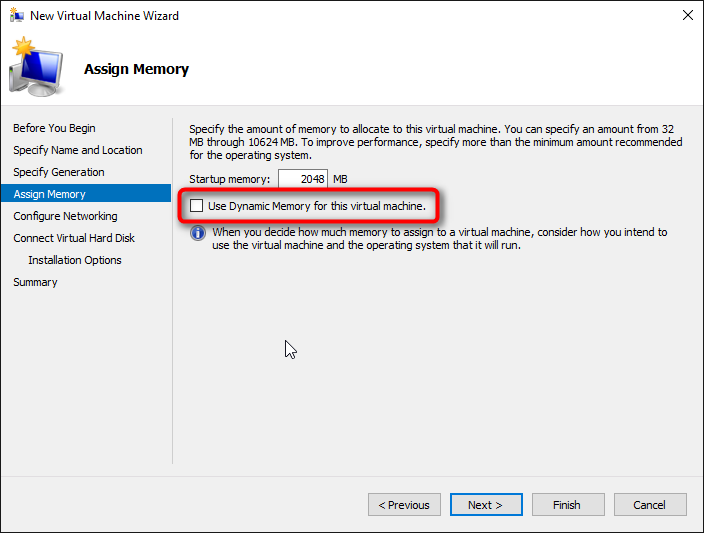Click the 'Use Dynamic Memory for this virtual machine.' label

point(317,206)
